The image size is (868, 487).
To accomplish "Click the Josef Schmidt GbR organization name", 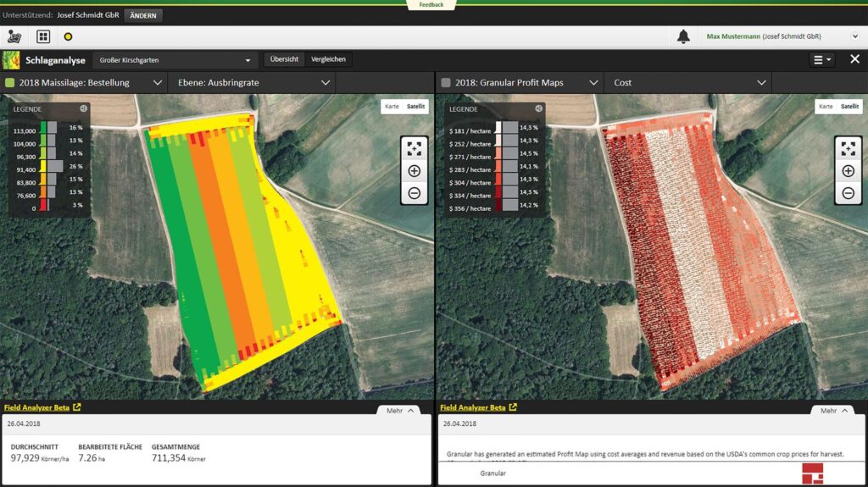I will point(87,15).
